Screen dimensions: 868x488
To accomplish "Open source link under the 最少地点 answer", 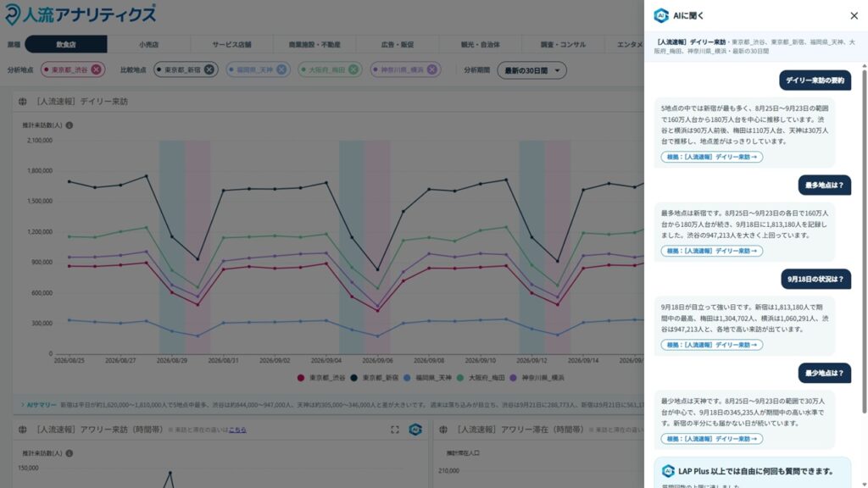I will click(711, 440).
